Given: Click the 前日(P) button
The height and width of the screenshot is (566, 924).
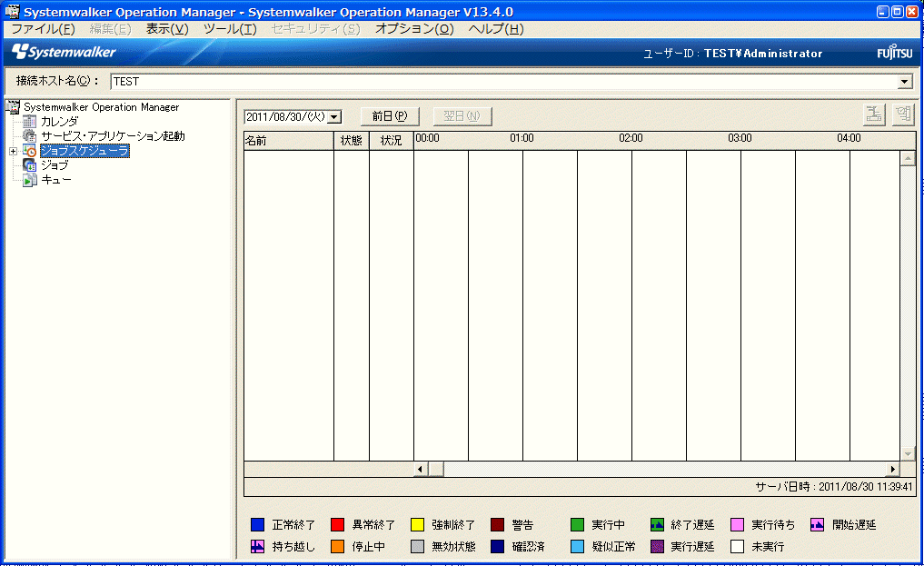Looking at the screenshot, I should tap(390, 116).
